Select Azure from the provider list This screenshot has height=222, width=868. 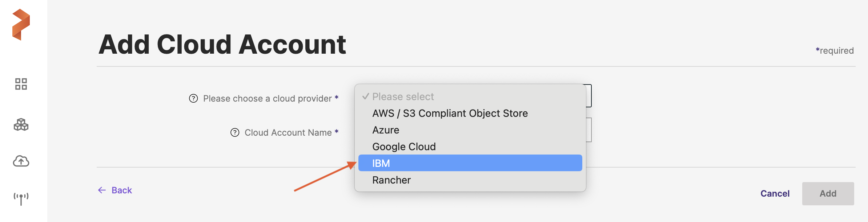click(386, 130)
